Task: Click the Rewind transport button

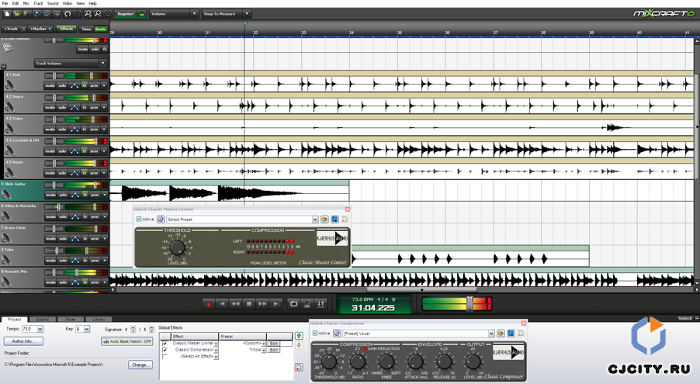Action: [235, 304]
